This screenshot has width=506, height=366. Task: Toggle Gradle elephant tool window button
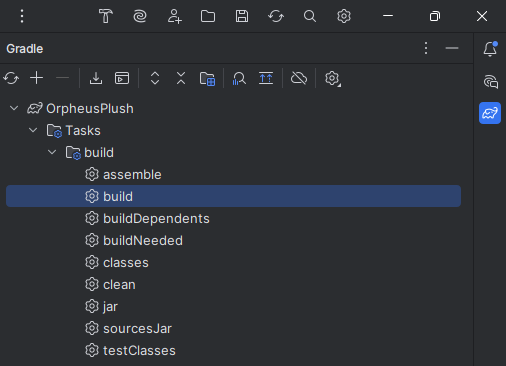(490, 113)
